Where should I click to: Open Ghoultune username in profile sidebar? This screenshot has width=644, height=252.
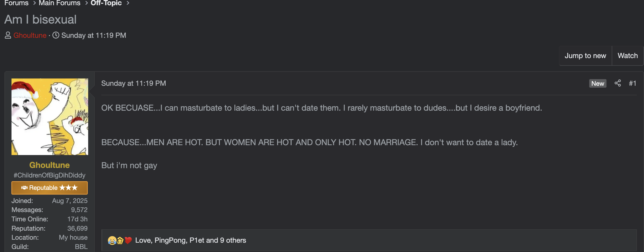50,165
